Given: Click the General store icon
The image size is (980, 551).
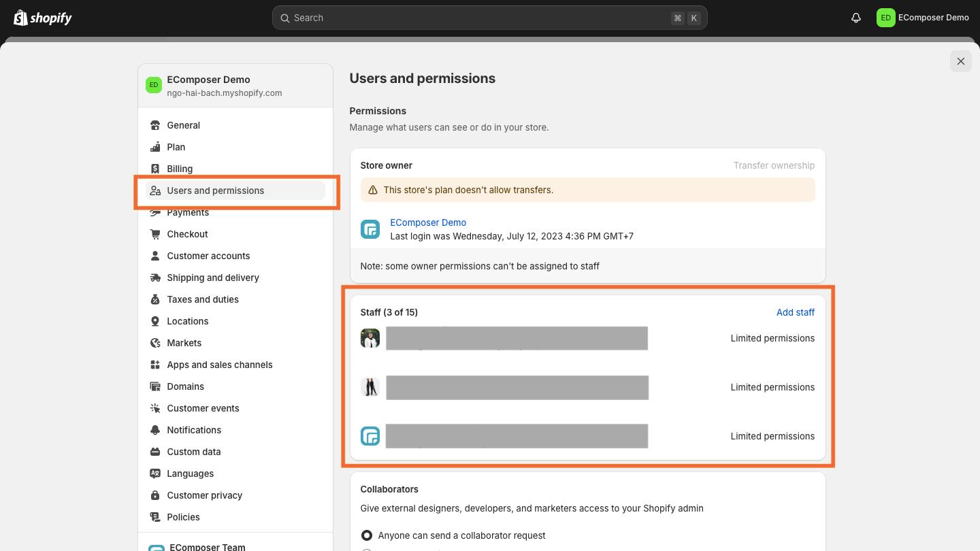Looking at the screenshot, I should coord(155,125).
